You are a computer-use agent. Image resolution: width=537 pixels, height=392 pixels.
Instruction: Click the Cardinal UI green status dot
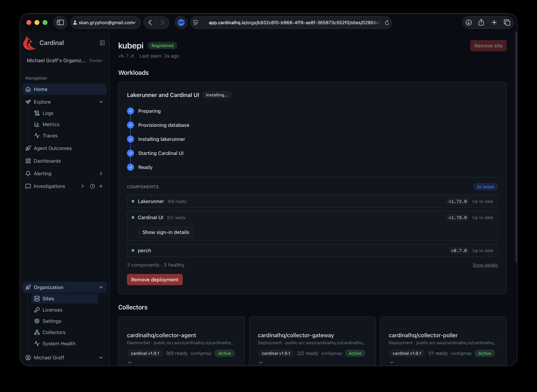point(133,218)
